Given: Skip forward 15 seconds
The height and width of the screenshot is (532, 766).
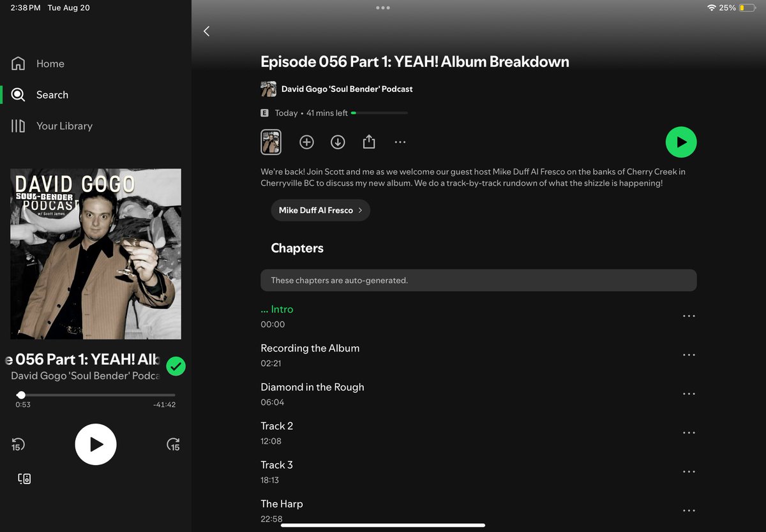Looking at the screenshot, I should click(174, 445).
